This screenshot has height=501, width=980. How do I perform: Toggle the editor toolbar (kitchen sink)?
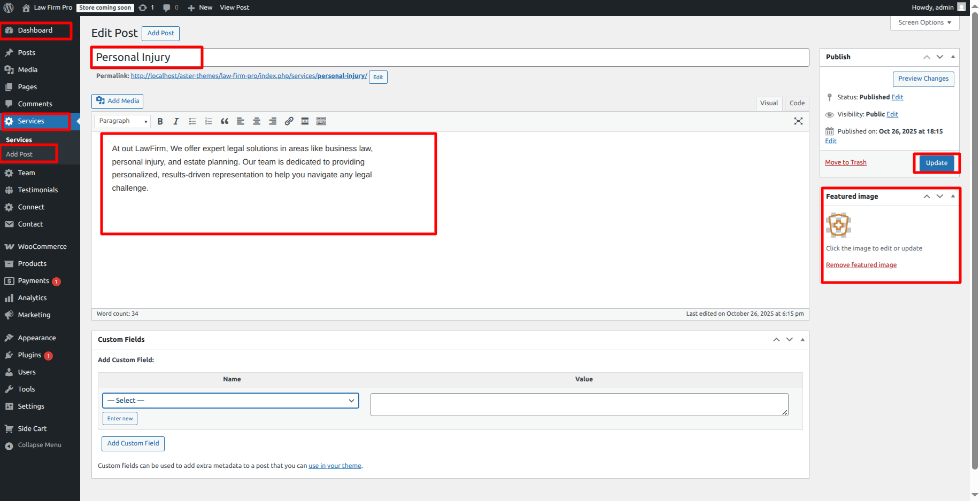[x=321, y=121]
